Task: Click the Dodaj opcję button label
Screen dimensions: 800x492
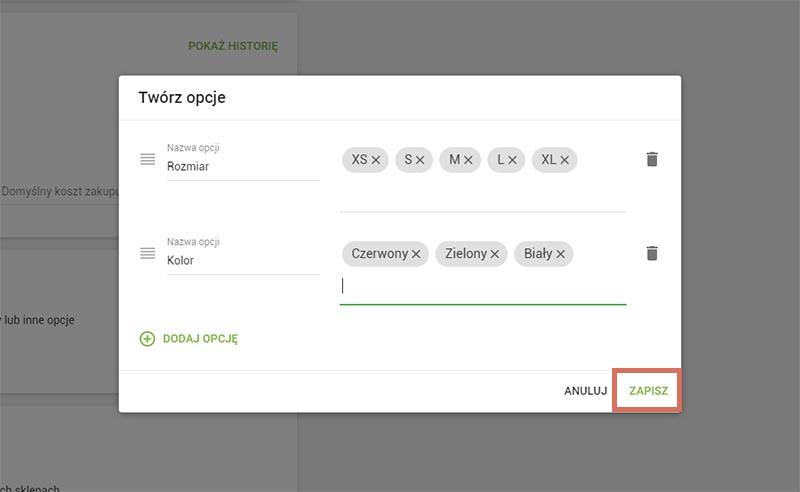Action: click(200, 339)
